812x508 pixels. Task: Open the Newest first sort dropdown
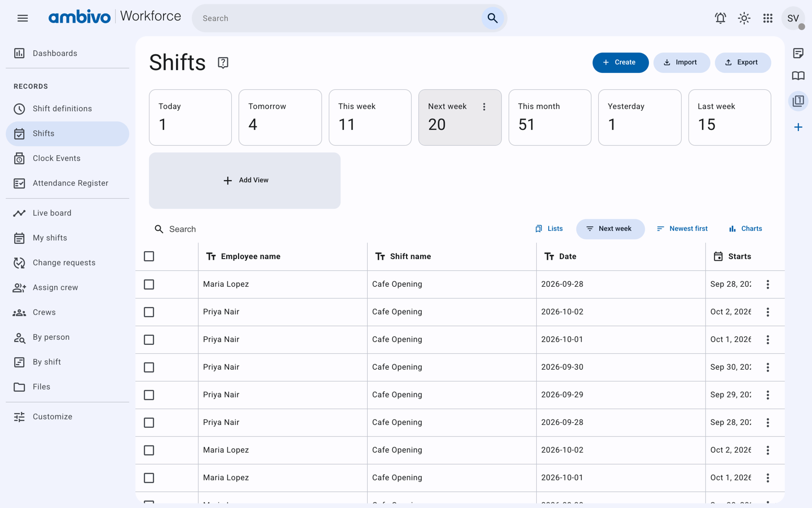(x=682, y=229)
